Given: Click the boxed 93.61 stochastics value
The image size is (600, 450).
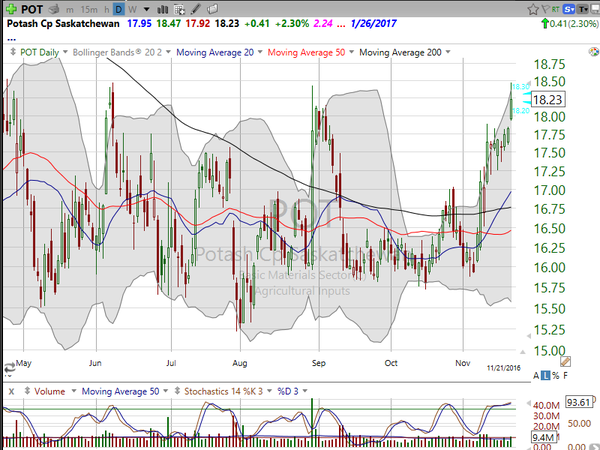Looking at the screenshot, I should click(579, 402).
